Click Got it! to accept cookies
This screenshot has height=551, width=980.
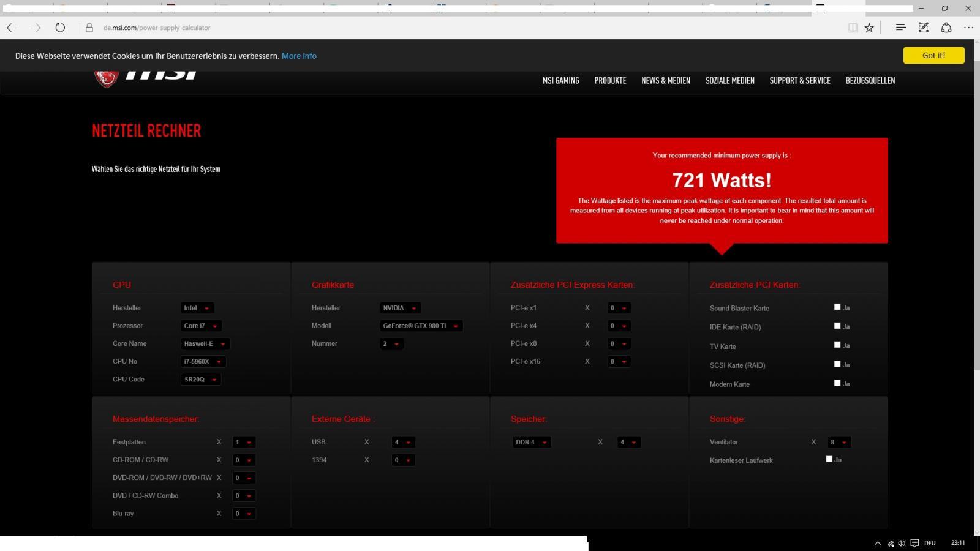tap(933, 55)
